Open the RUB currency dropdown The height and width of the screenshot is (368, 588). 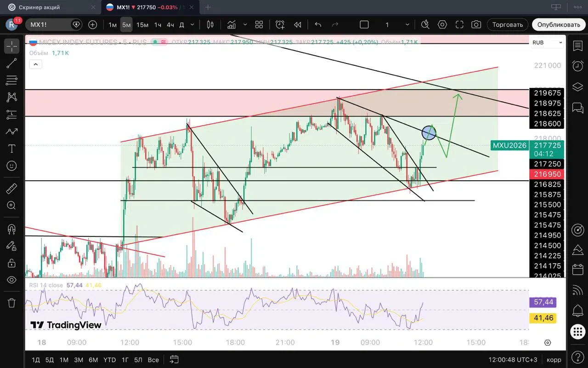(547, 42)
